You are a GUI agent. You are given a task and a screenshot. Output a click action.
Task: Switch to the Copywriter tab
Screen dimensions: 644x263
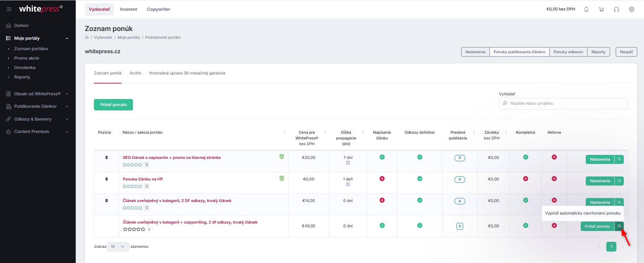[x=159, y=9]
